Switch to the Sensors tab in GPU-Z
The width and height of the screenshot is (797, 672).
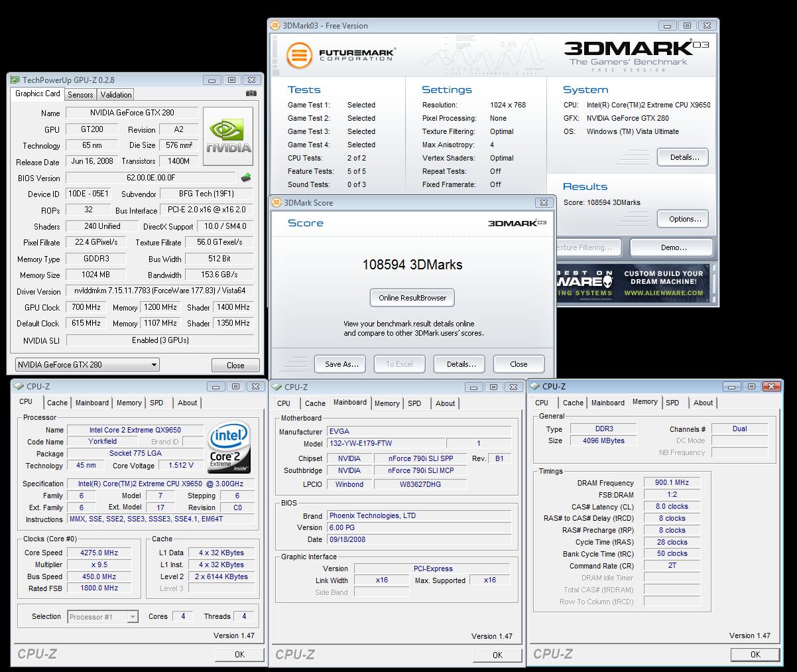click(x=80, y=95)
